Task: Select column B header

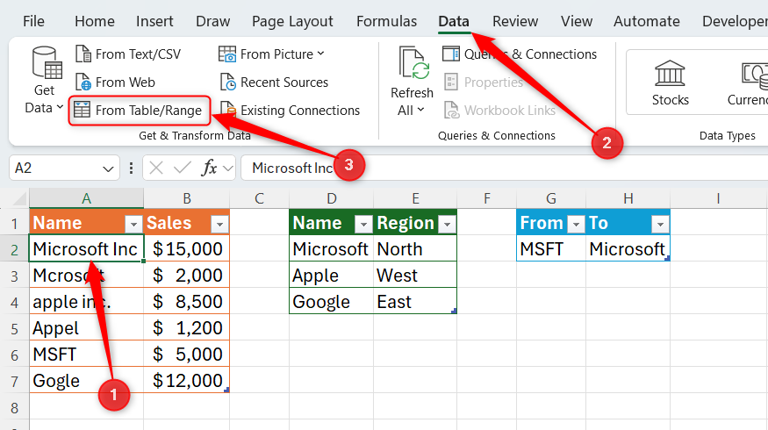Action: [x=187, y=198]
